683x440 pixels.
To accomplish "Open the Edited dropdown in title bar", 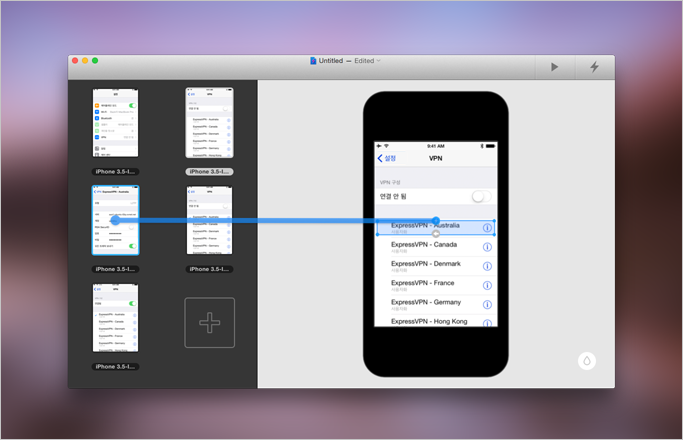I will point(367,61).
